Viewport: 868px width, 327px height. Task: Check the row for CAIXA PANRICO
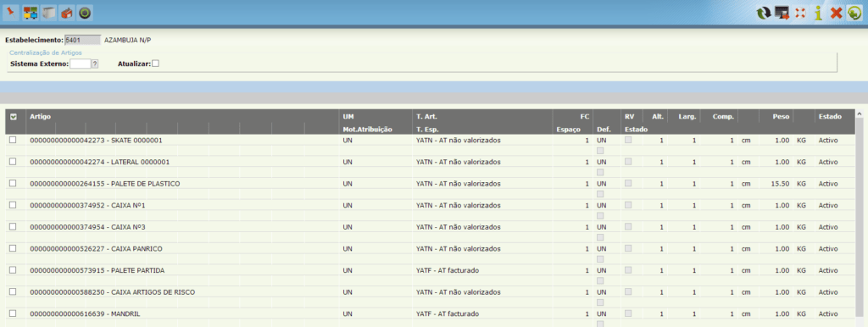(13, 248)
